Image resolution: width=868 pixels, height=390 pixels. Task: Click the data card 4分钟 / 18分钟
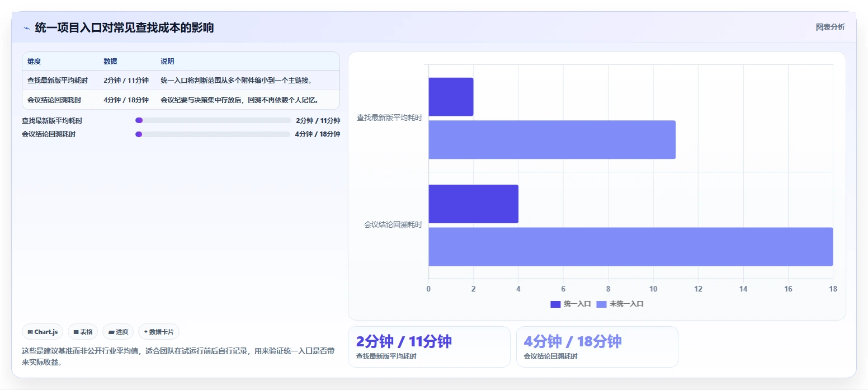click(x=597, y=347)
